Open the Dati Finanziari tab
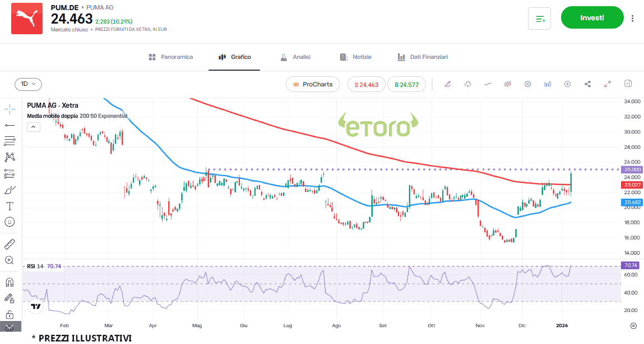 (x=423, y=57)
